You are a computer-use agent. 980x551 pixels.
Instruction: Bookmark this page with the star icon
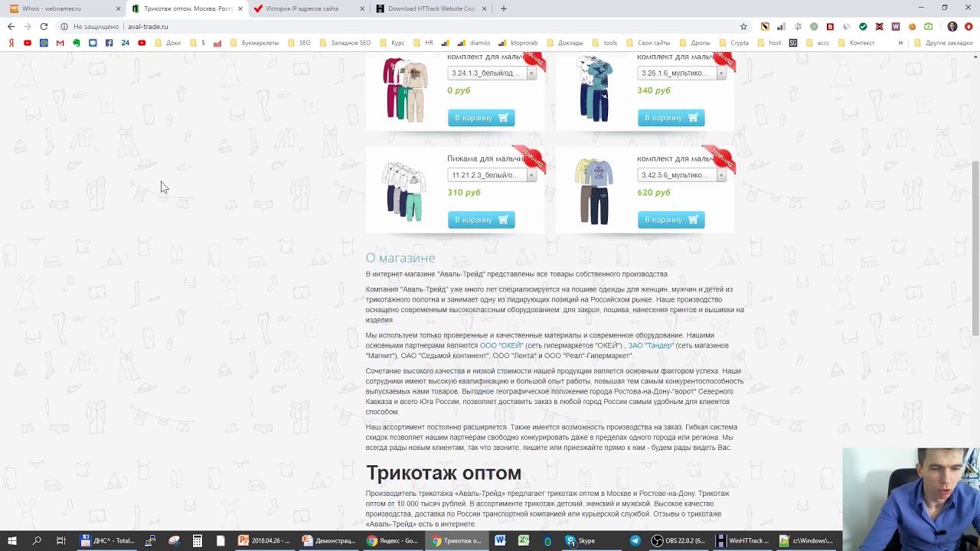tap(743, 26)
